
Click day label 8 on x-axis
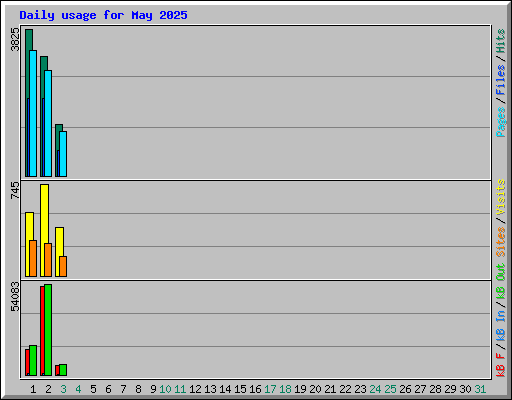point(138,389)
